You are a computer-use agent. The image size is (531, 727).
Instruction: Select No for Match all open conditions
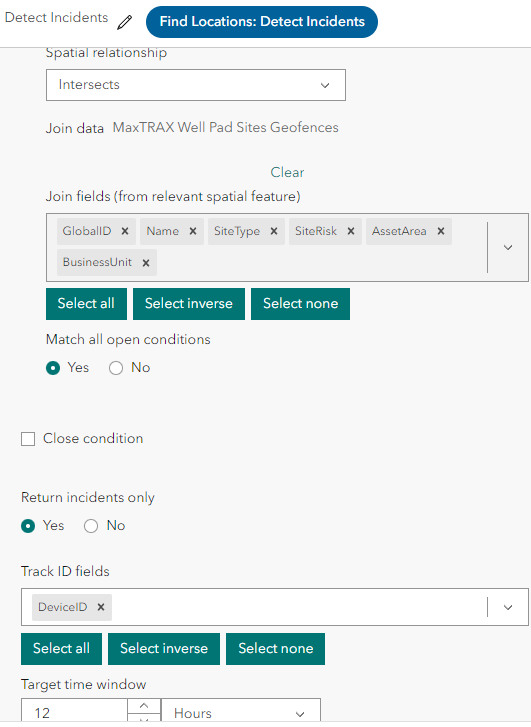(116, 368)
